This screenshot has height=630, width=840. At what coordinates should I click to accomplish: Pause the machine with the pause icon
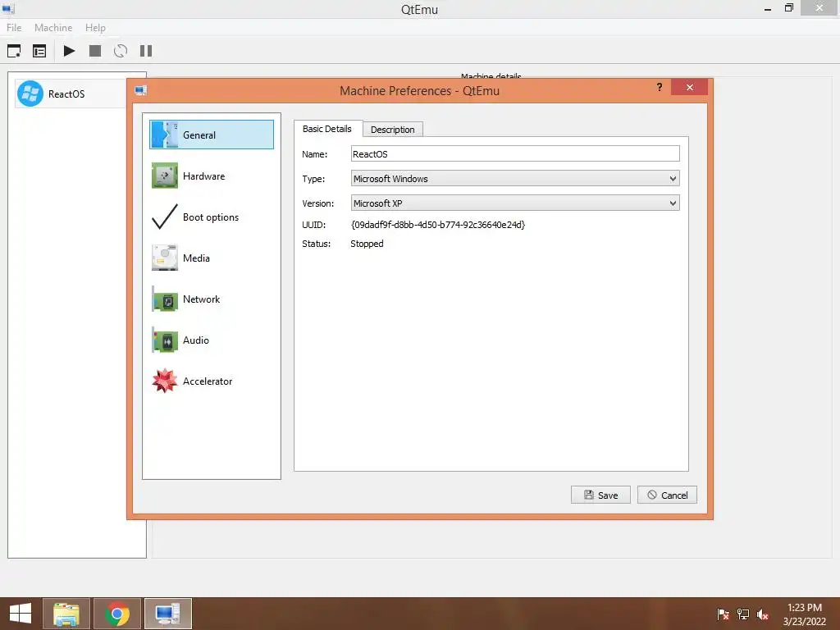146,51
